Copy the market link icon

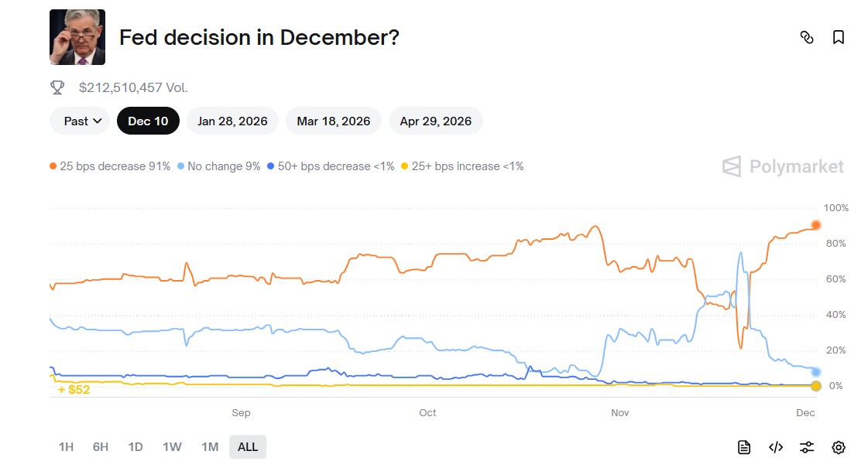click(x=807, y=37)
